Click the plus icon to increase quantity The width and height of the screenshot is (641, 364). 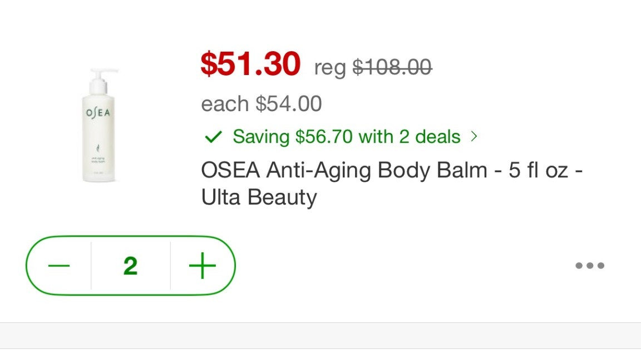coord(202,265)
